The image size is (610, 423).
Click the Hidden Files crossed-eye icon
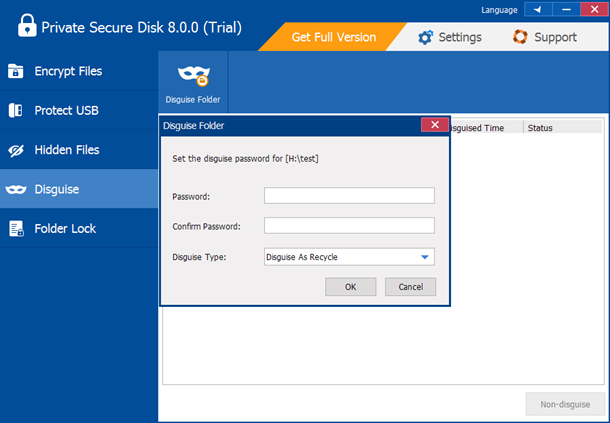(16, 150)
